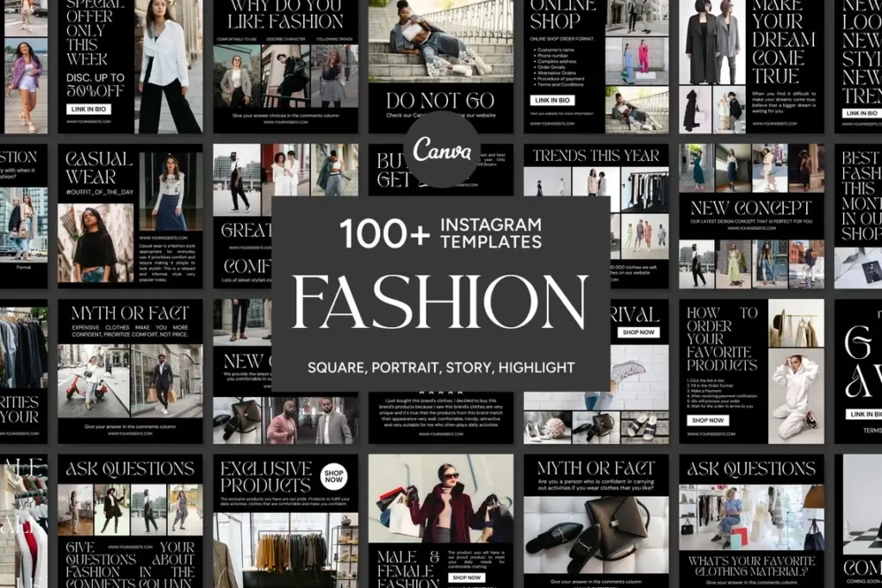The width and height of the screenshot is (882, 588).
Task: Open the Do Not Go template
Action: 440,99
